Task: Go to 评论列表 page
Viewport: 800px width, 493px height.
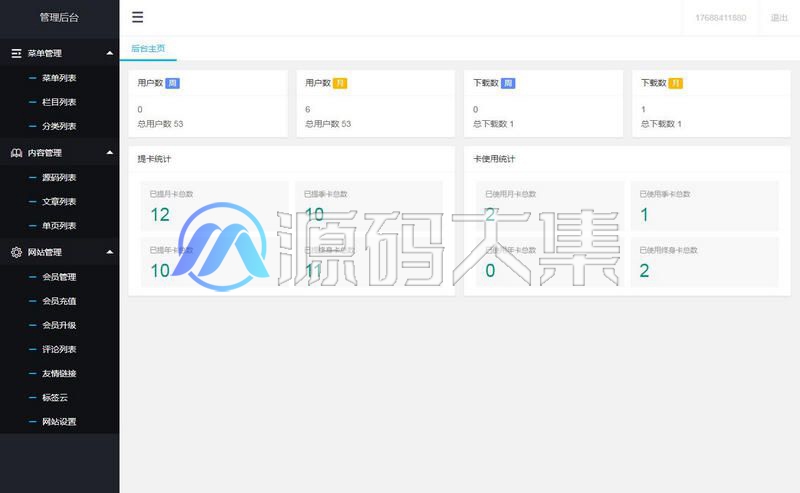Action: [x=60, y=349]
